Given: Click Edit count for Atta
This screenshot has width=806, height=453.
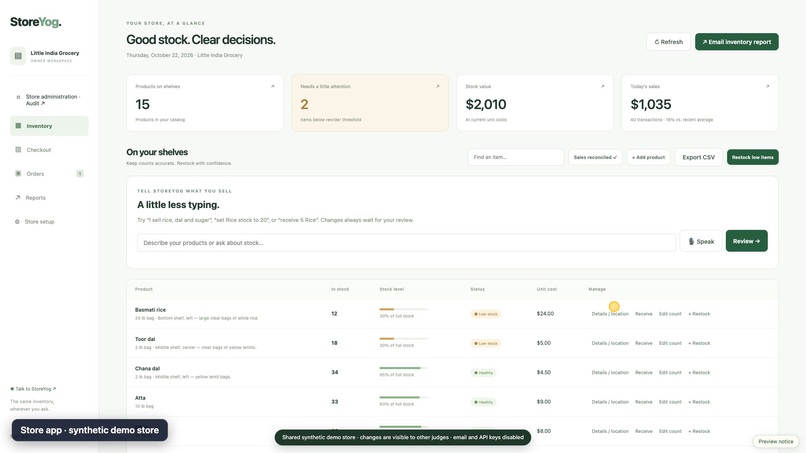Looking at the screenshot, I should pos(670,402).
